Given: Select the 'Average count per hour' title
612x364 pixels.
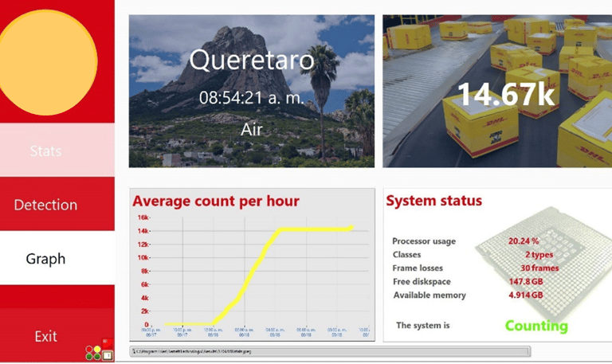Looking at the screenshot, I should pyautogui.click(x=216, y=201).
